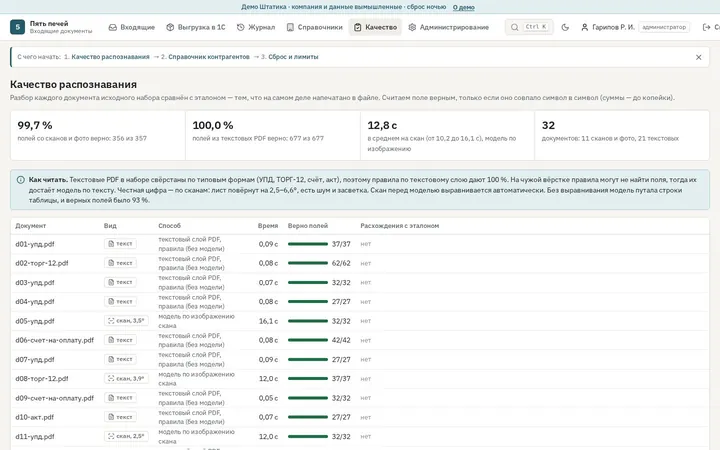Open the О демо link

(463, 7)
